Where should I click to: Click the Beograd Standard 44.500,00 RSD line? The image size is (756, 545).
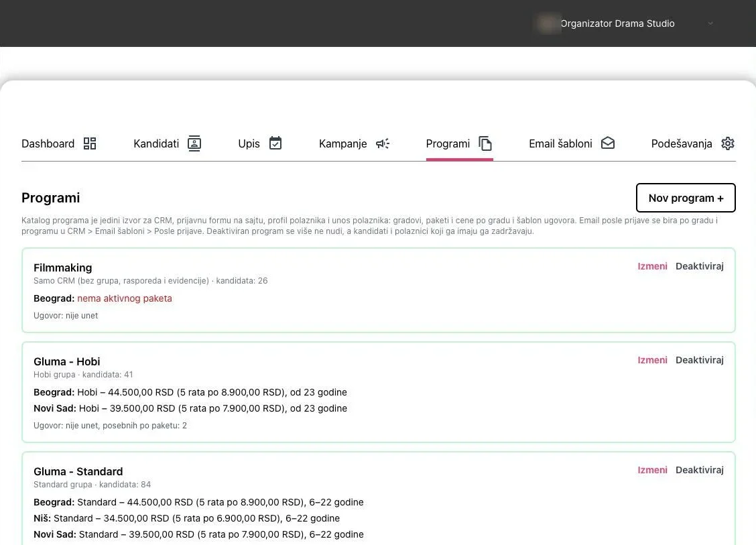tap(198, 502)
